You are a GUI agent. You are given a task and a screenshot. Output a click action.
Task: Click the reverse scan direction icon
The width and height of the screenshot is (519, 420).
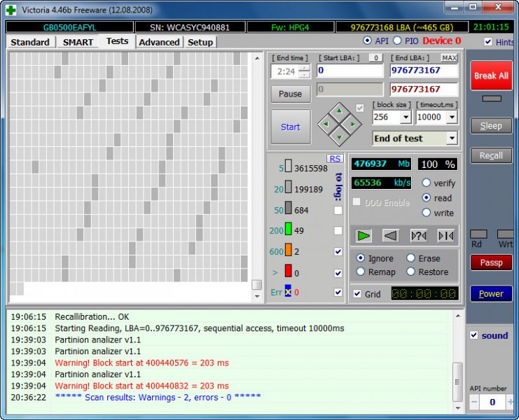(392, 235)
